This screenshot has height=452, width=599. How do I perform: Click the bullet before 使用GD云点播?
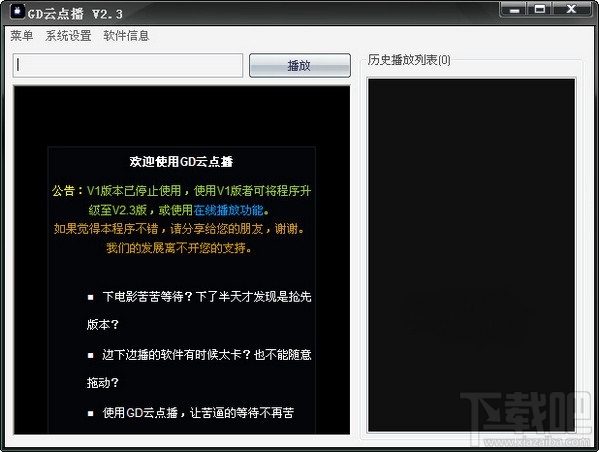click(x=91, y=413)
